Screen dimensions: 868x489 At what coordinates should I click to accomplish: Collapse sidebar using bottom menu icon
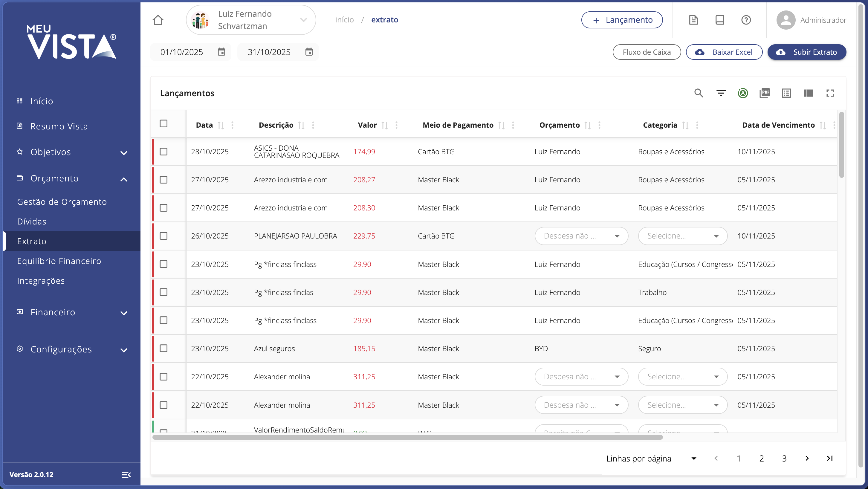[126, 475]
